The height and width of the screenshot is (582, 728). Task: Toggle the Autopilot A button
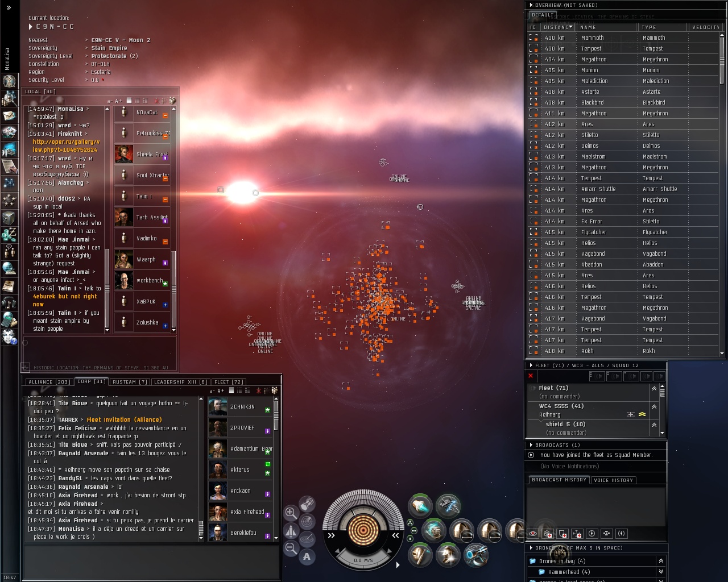point(307,556)
